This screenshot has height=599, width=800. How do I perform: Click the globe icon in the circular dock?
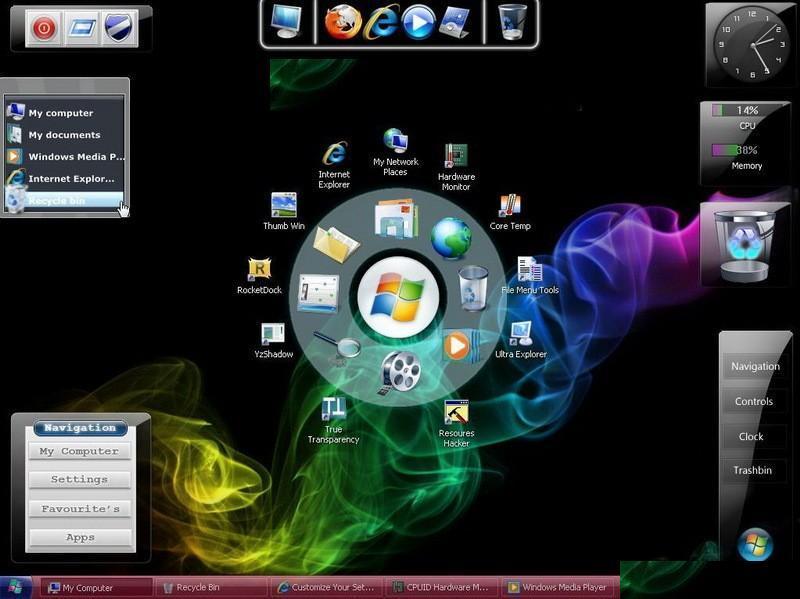click(451, 238)
